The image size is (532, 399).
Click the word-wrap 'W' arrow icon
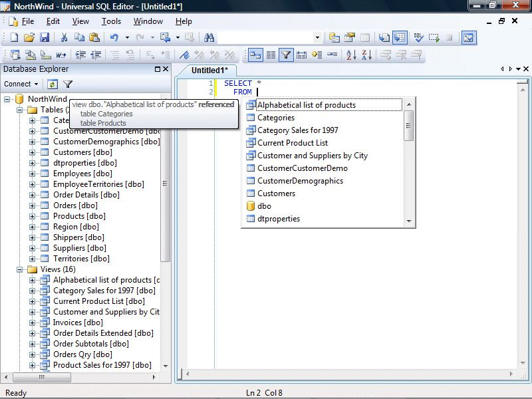coord(61,55)
